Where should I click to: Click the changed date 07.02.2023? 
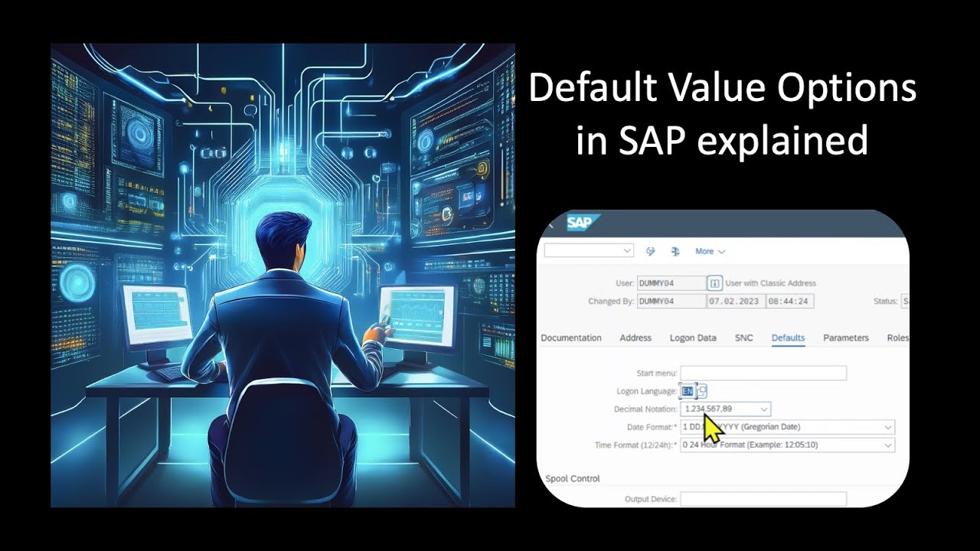click(736, 301)
